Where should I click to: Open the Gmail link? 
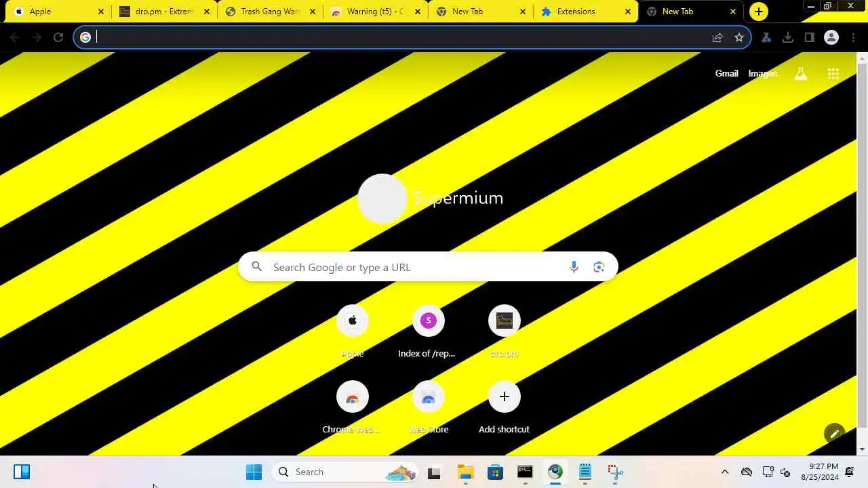[726, 73]
